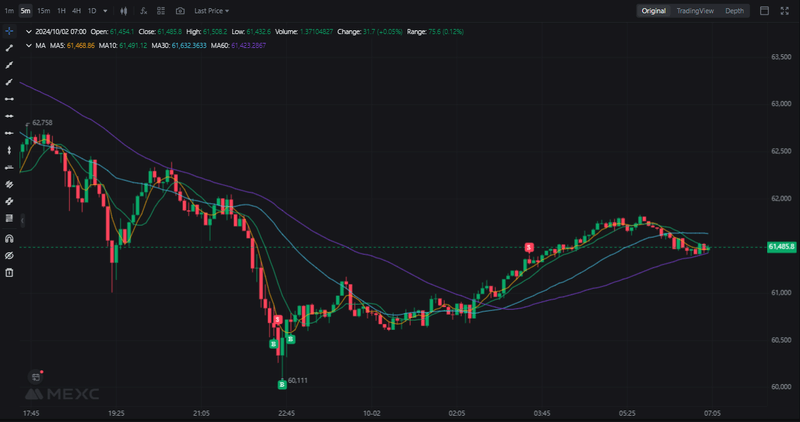This screenshot has width=800, height=422.
Task: Switch to the Depth chart tab
Action: point(734,11)
